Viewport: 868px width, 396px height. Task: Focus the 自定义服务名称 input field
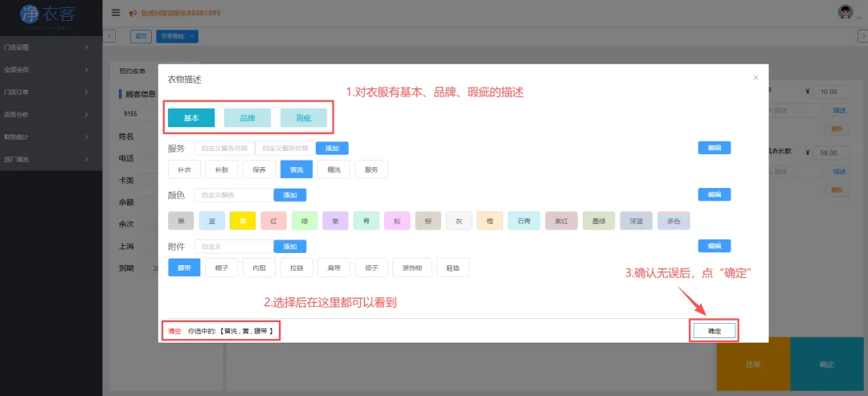224,149
